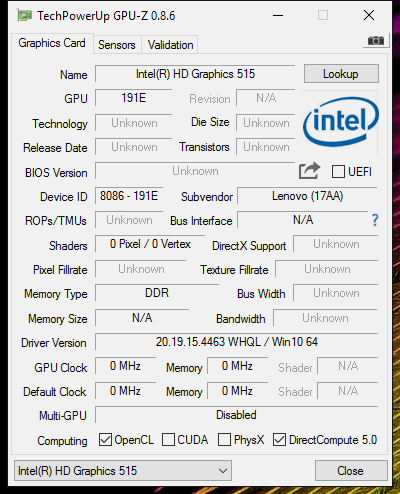Click the Die Size Unknown field
This screenshot has height=494, width=400.
266,123
